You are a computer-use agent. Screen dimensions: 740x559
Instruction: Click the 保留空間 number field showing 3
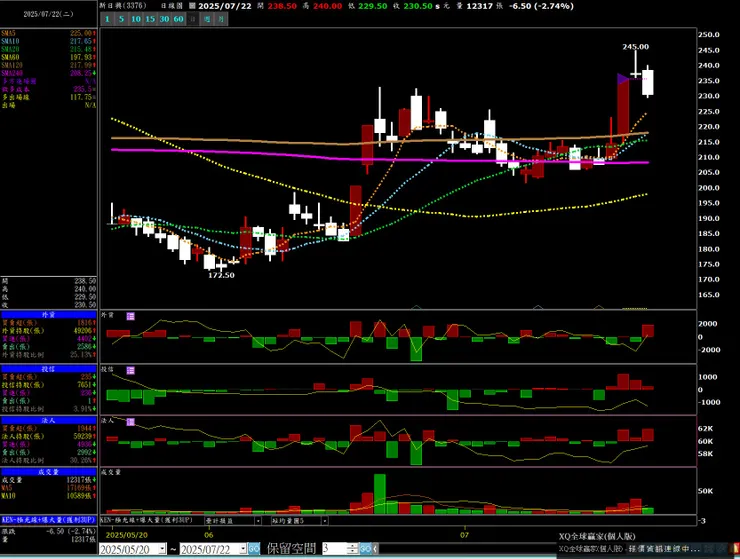[x=334, y=549]
